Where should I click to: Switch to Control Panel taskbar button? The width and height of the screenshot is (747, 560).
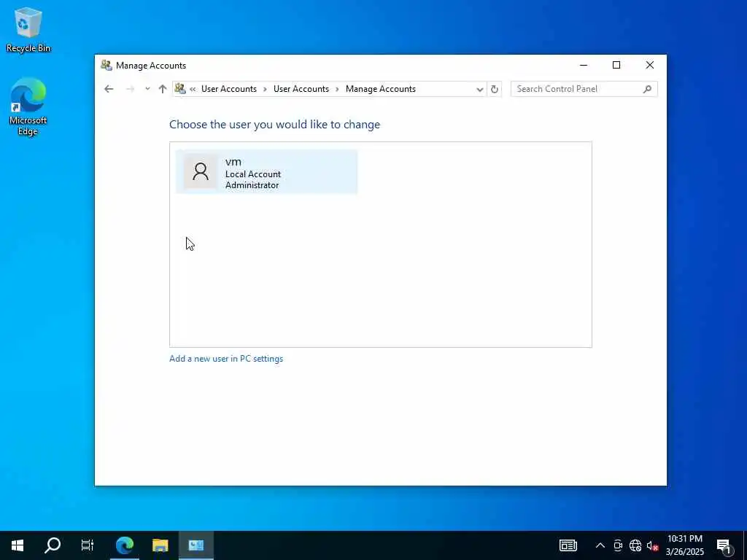pos(196,545)
